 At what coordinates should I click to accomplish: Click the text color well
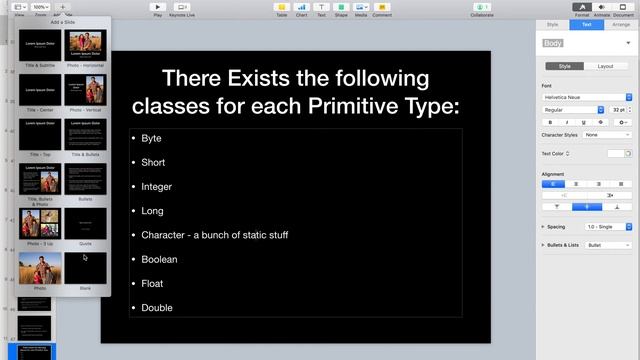616,153
